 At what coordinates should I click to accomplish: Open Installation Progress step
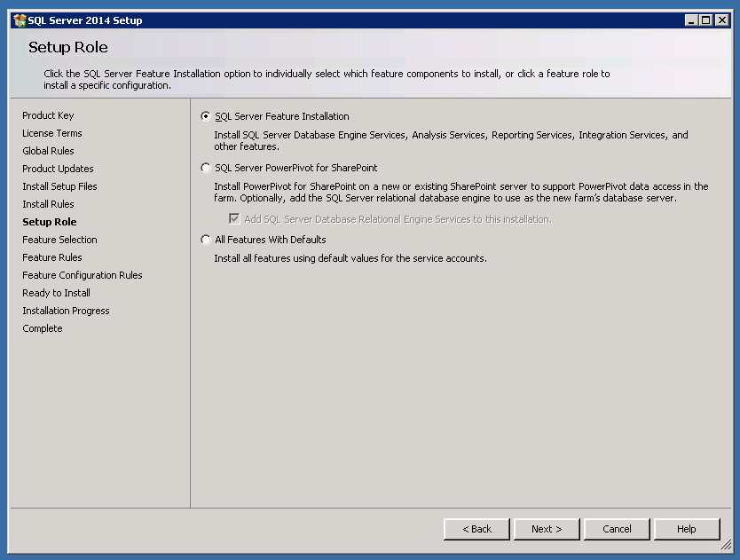pyautogui.click(x=66, y=311)
